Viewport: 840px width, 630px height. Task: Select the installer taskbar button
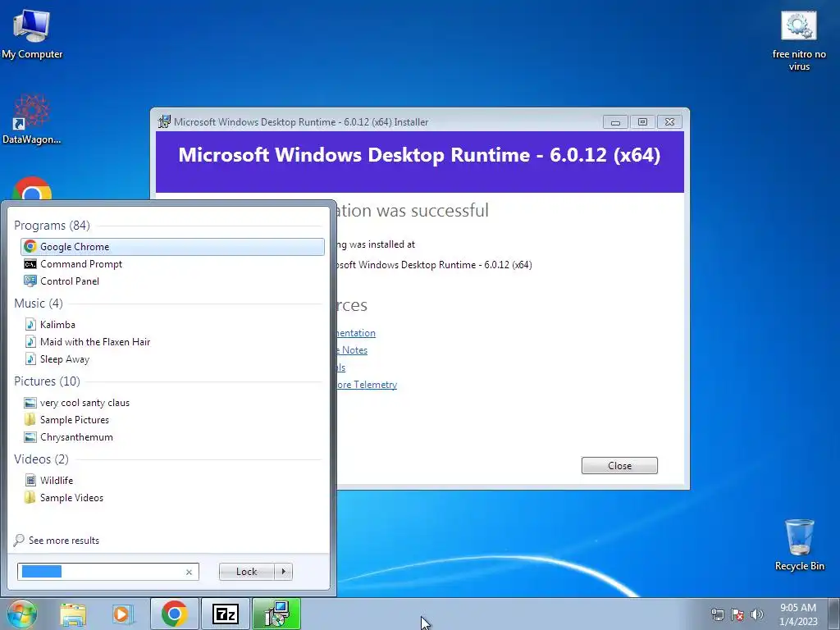[x=276, y=614]
